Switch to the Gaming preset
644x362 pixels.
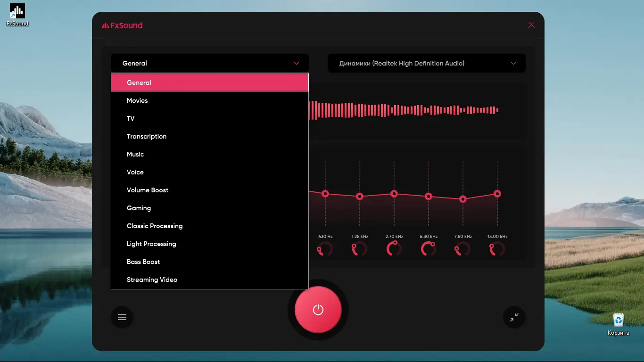coord(210,208)
